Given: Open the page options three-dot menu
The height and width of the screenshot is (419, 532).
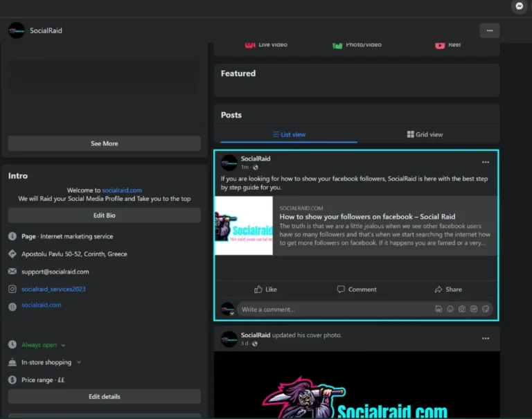Looking at the screenshot, I should tap(490, 30).
